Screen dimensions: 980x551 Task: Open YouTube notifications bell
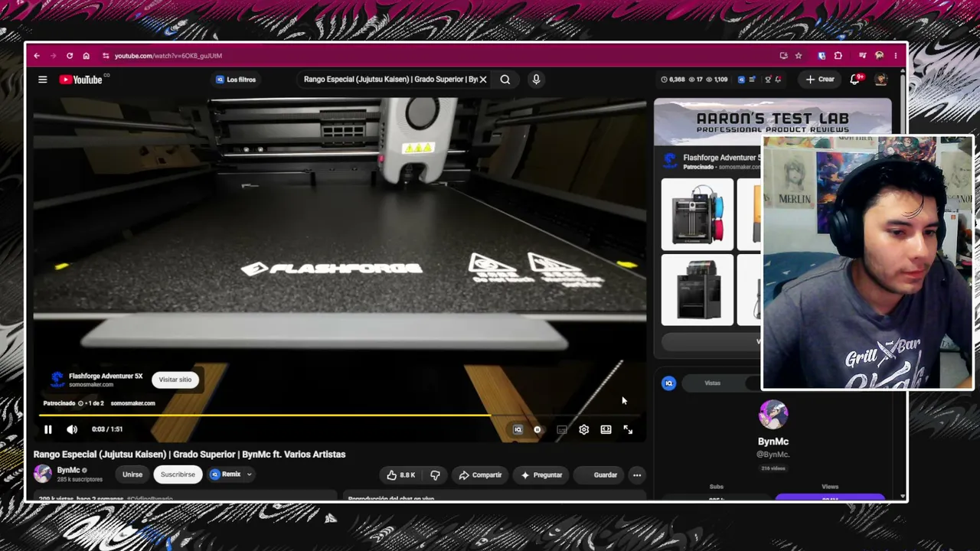[x=855, y=80]
